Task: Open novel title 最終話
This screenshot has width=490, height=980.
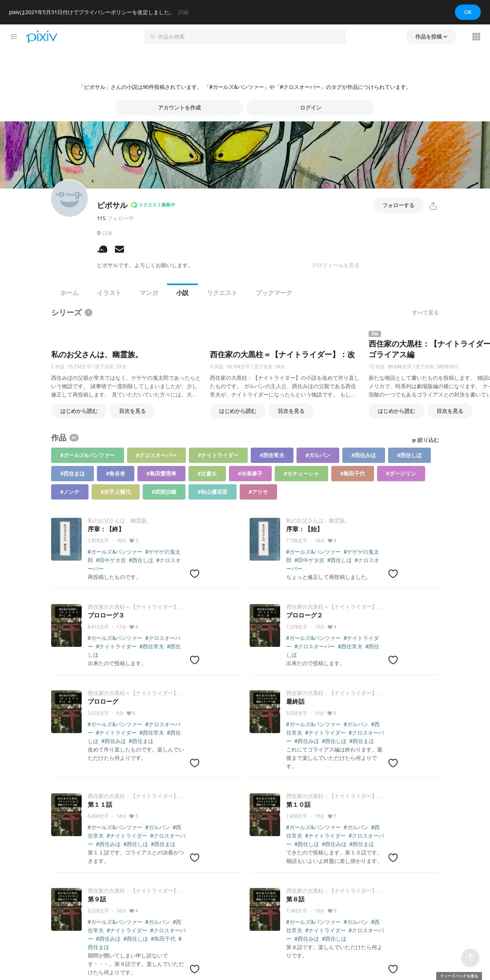Action: point(295,701)
